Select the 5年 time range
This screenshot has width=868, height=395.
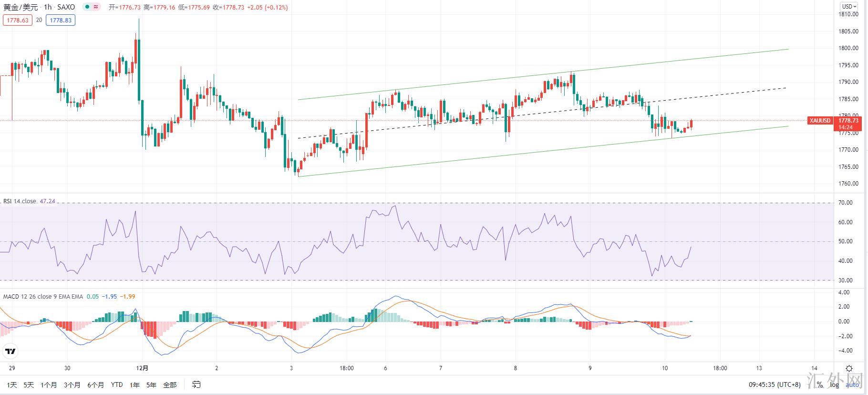click(151, 385)
